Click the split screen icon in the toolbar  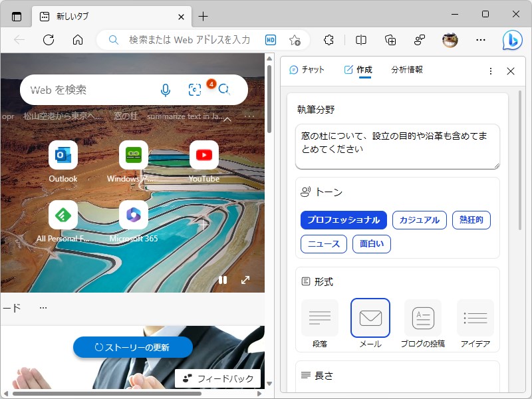360,40
